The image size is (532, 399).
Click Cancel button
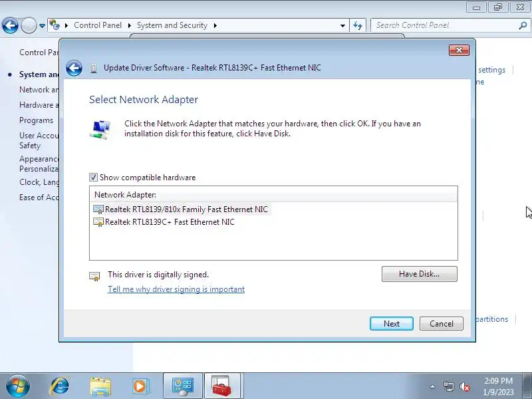[x=442, y=324]
